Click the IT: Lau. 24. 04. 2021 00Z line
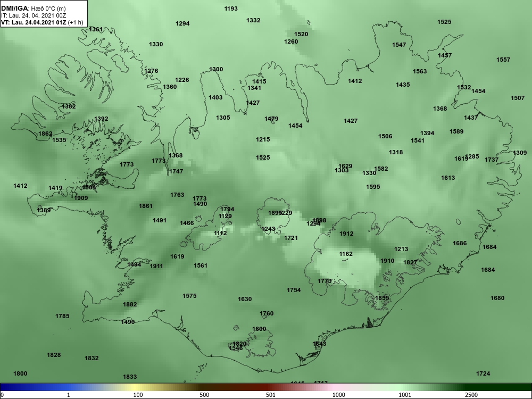This screenshot has height=399, width=532. coord(34,15)
